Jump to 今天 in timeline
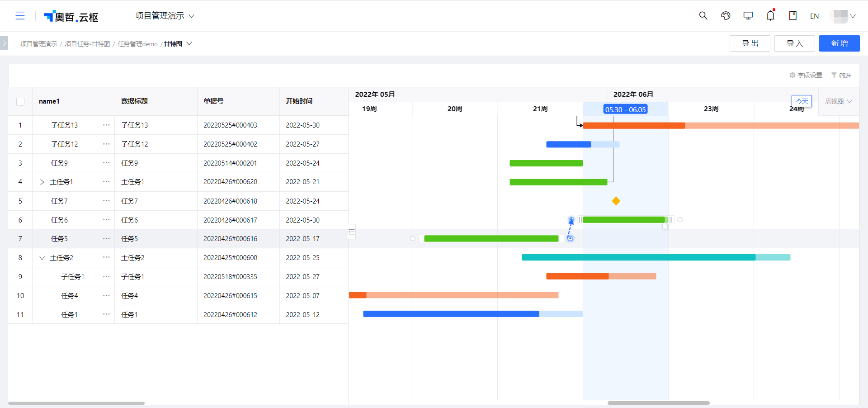Image resolution: width=868 pixels, height=408 pixels. [x=802, y=101]
